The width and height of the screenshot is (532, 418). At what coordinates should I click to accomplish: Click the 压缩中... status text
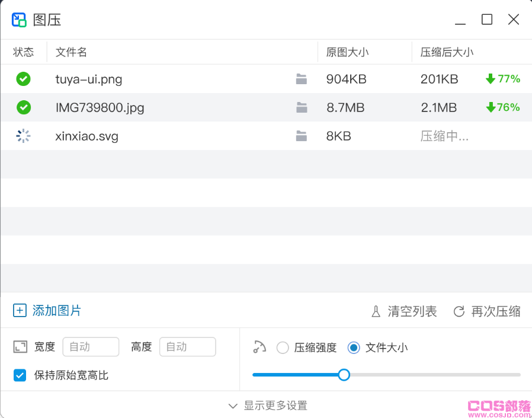click(x=444, y=136)
